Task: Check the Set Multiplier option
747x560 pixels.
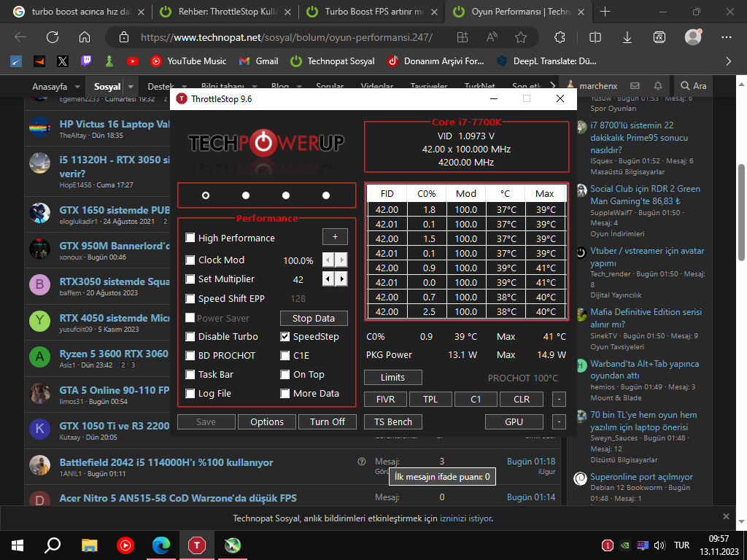Action: tap(190, 279)
